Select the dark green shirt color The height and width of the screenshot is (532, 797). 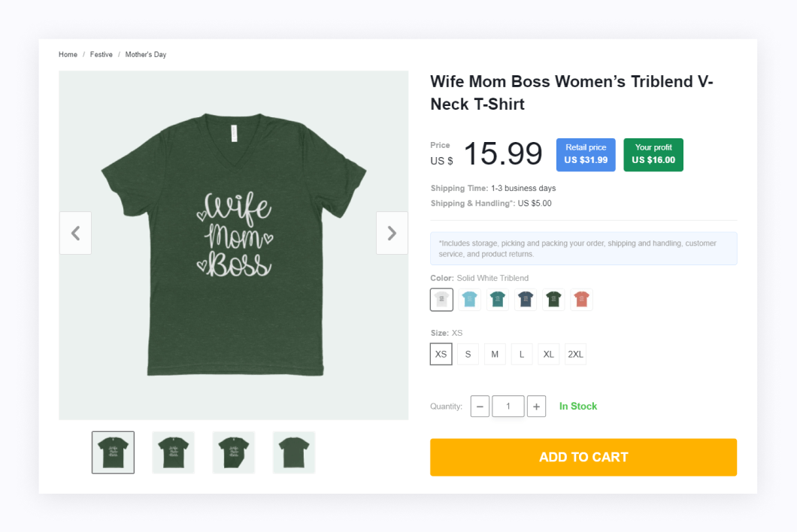[553, 300]
